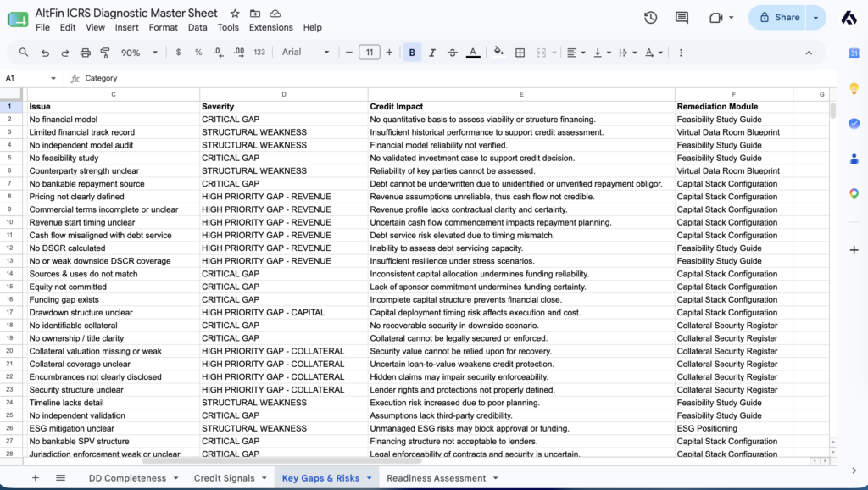Open the name box dropdown arrow
This screenshot has width=868, height=490.
[53, 79]
